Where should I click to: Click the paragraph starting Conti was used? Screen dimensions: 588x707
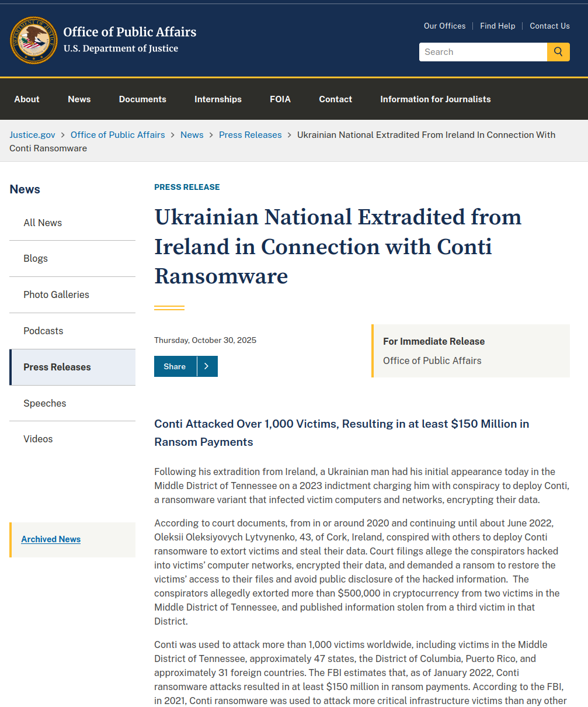tap(360, 673)
